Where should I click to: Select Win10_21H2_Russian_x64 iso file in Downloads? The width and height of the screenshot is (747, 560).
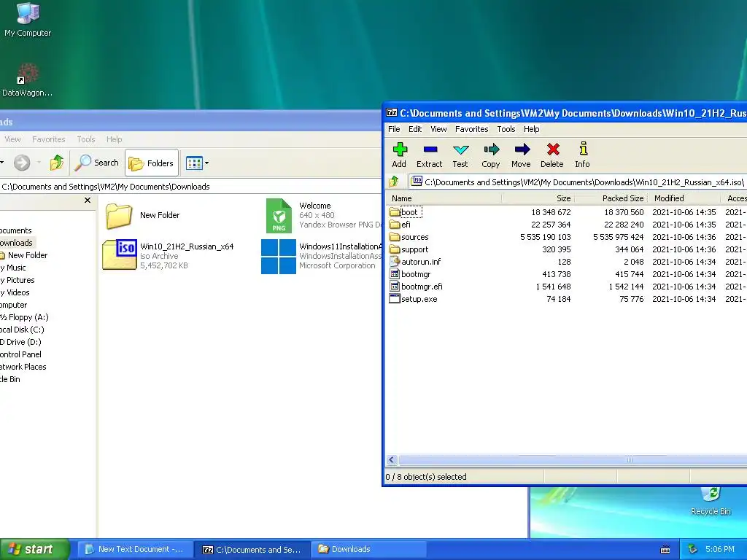click(x=169, y=255)
